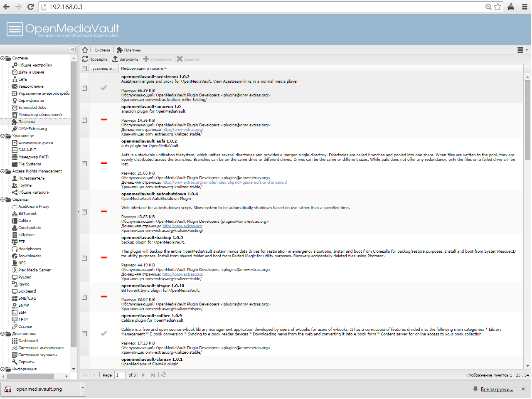Screen dimensions: 532x399
Task: Check openmediavault-anacron row checkbox
Action: click(x=84, y=120)
